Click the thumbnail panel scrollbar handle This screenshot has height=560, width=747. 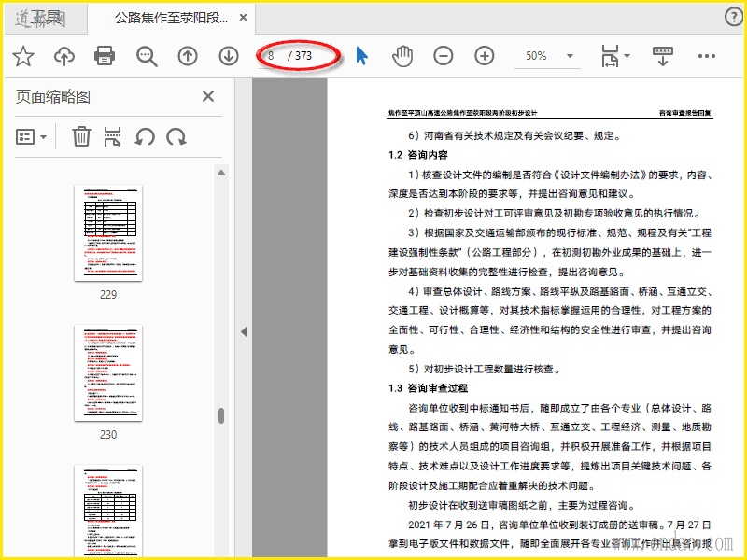tap(221, 415)
